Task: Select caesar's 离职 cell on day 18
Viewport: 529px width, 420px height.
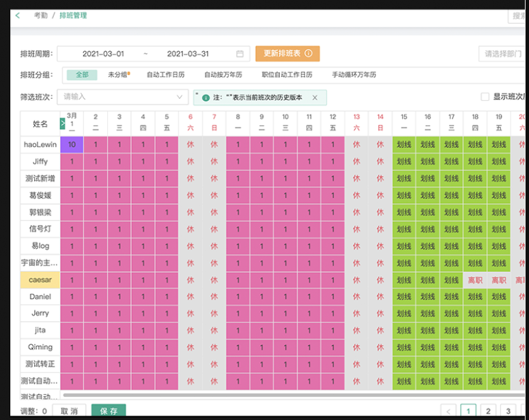Action: point(475,280)
